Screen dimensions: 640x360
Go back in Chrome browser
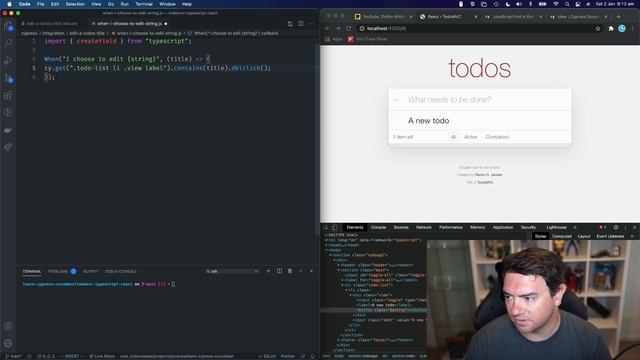[327, 29]
